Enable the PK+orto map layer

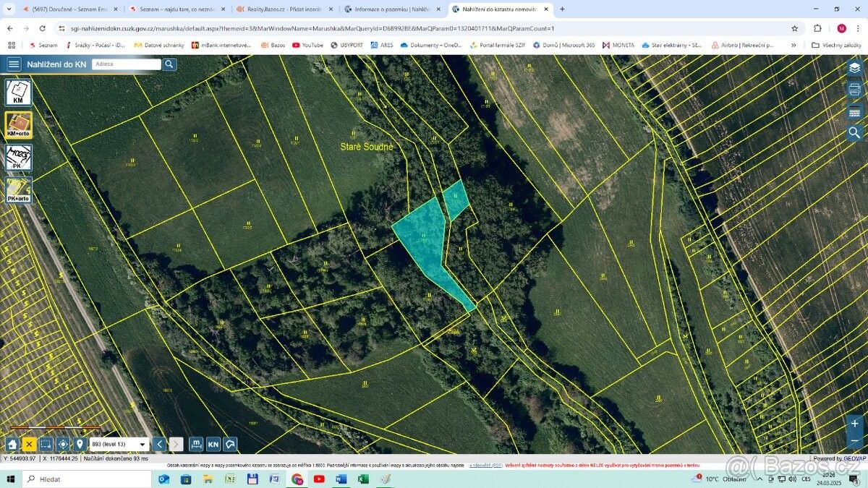click(x=18, y=190)
